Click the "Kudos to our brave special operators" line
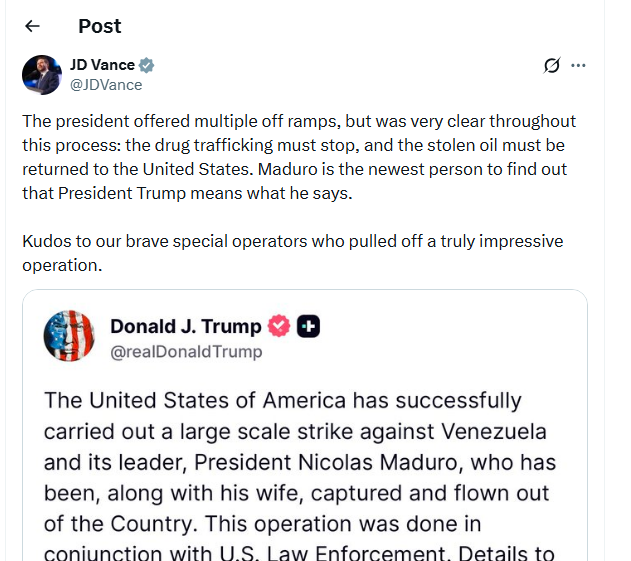Image resolution: width=631 pixels, height=561 pixels. (292, 242)
